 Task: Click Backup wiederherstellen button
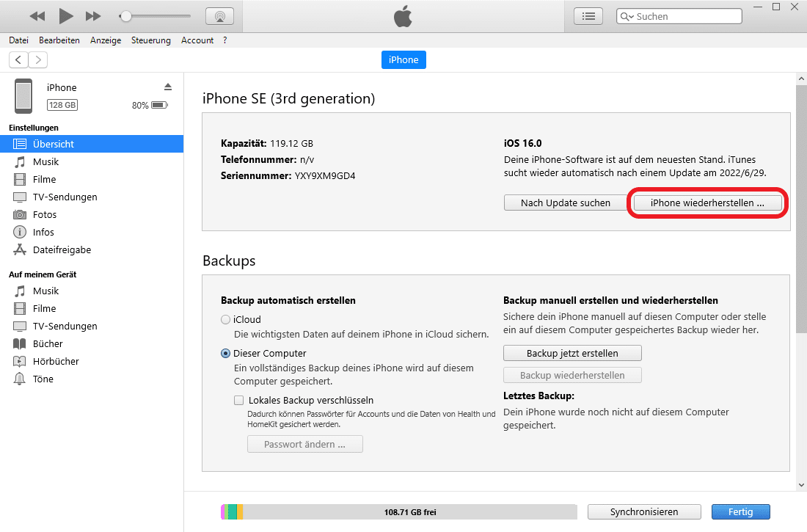point(572,376)
